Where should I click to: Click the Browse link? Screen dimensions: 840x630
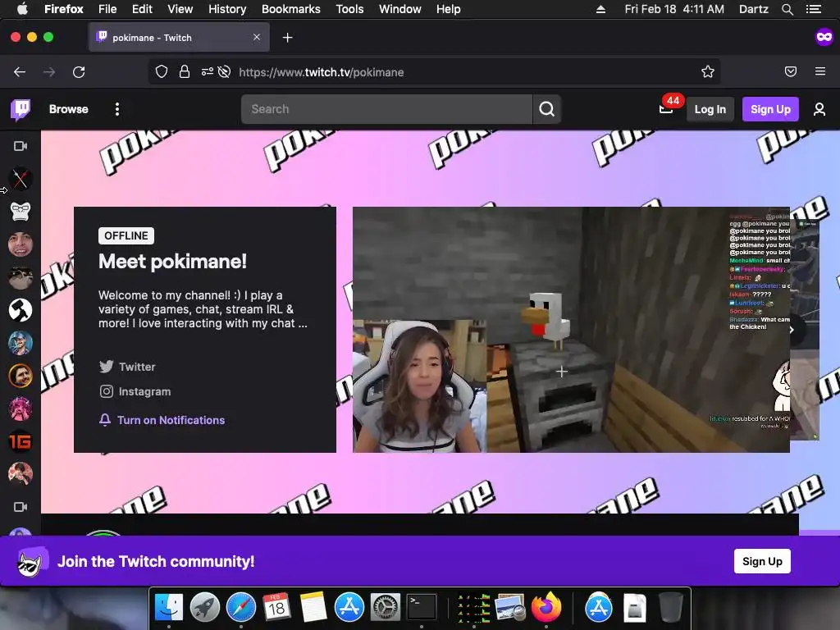tap(69, 109)
